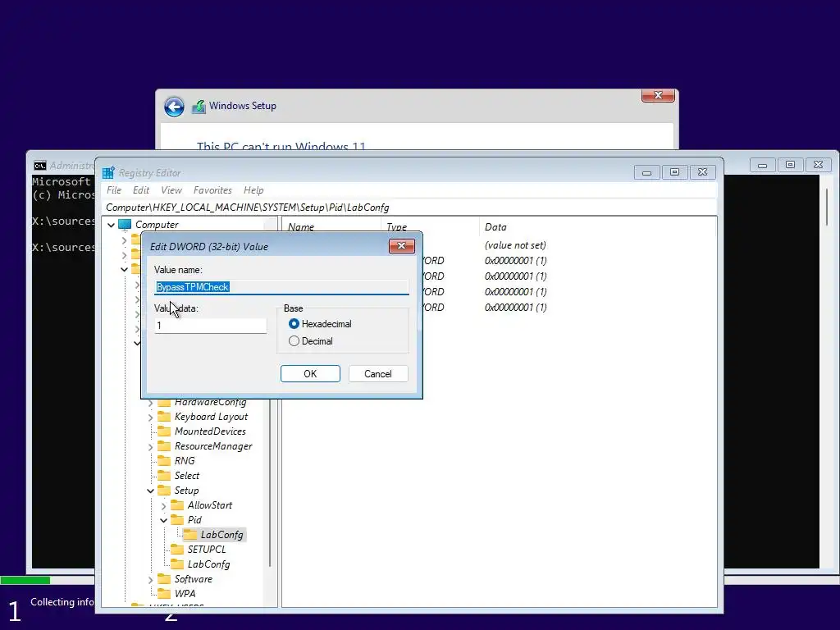Viewport: 840px width, 630px height.
Task: Select the Software folder icon
Action: (x=164, y=579)
